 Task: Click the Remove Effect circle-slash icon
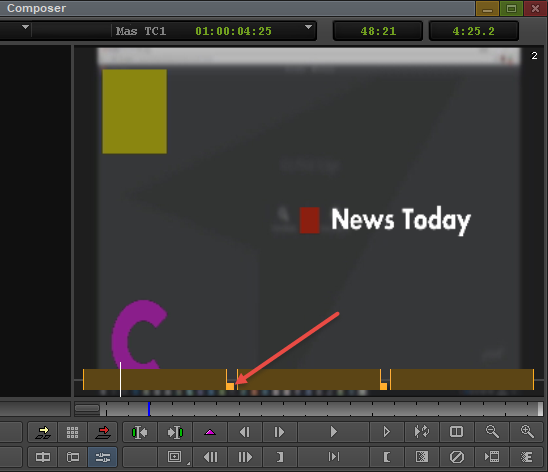[x=457, y=457]
